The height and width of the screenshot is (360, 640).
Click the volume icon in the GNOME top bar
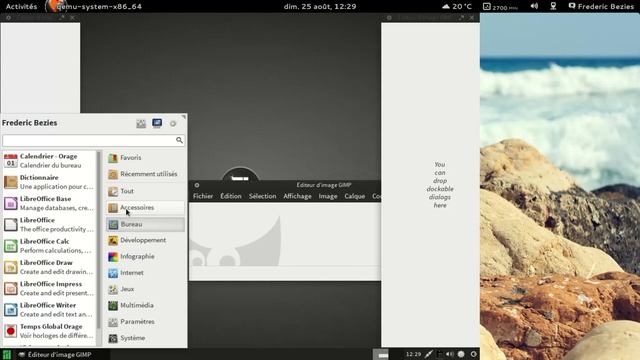click(534, 6)
